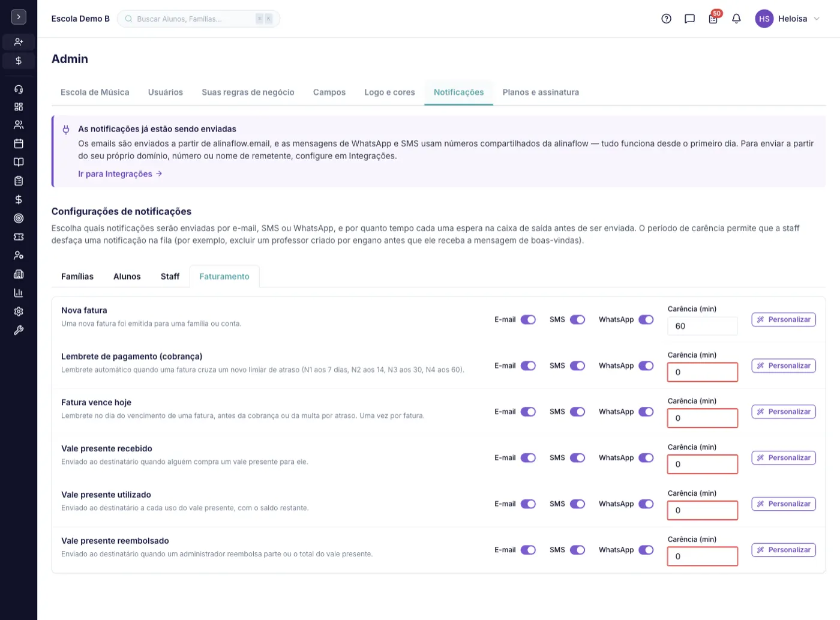840x620 pixels.
Task: Focus the Carência field for Nova fatura
Action: pyautogui.click(x=703, y=327)
